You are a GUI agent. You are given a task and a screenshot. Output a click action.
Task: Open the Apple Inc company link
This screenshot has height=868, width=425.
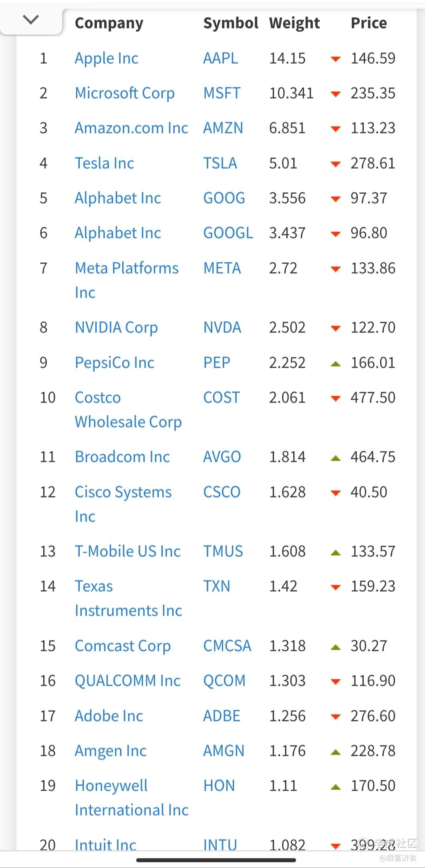[x=106, y=58]
